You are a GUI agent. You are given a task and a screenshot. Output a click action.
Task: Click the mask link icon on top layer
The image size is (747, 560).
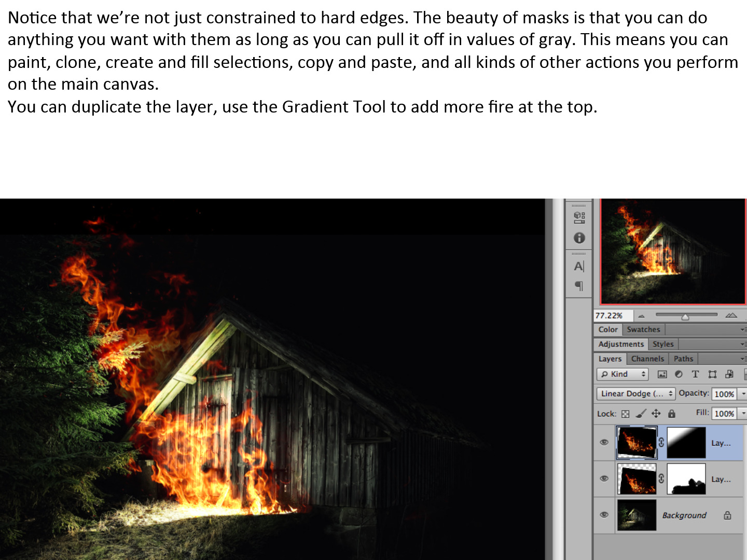(661, 442)
